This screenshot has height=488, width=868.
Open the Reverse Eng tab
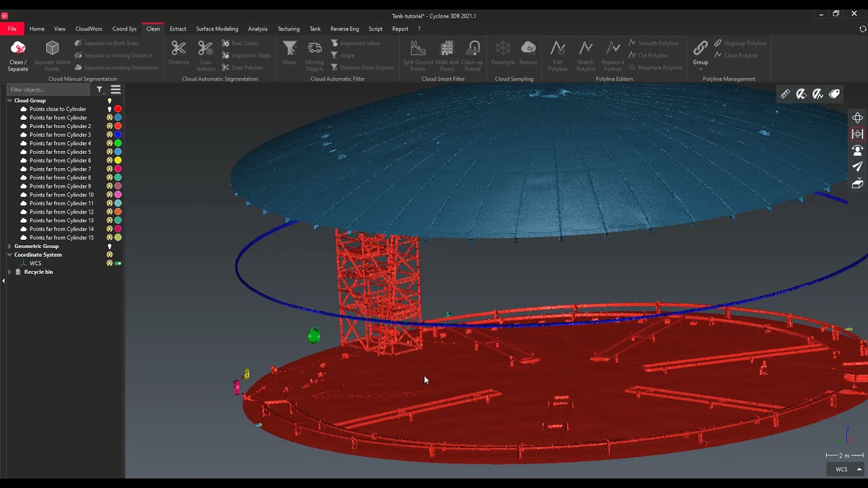pyautogui.click(x=344, y=28)
